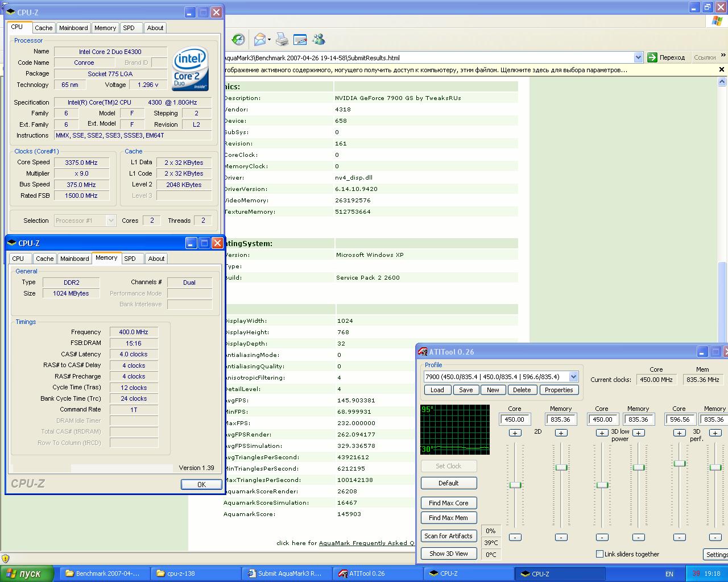Click the 2D Memory clock slider thumb
The height and width of the screenshot is (582, 728).
tap(561, 467)
